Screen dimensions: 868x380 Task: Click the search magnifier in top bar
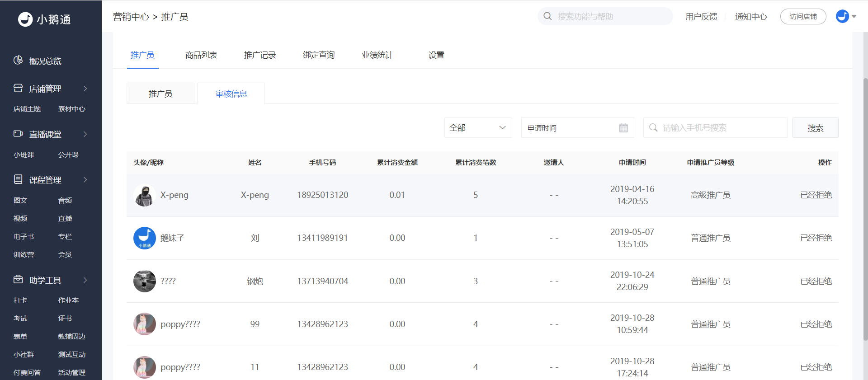click(x=547, y=16)
